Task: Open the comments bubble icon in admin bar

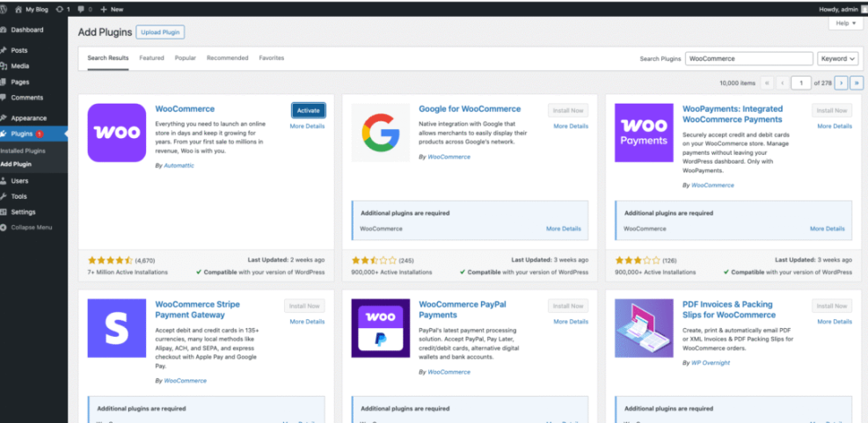Action: click(82, 10)
